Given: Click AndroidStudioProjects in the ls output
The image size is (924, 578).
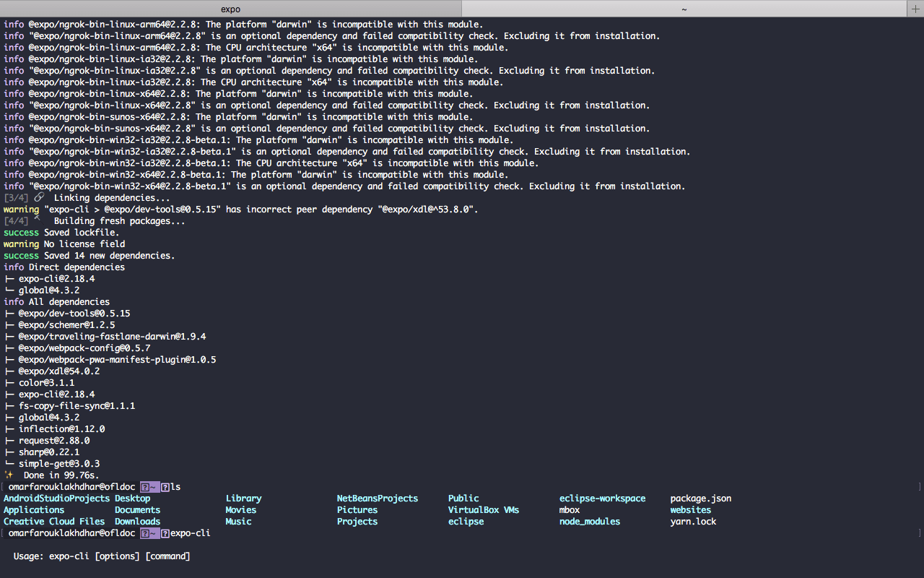Looking at the screenshot, I should point(57,499).
